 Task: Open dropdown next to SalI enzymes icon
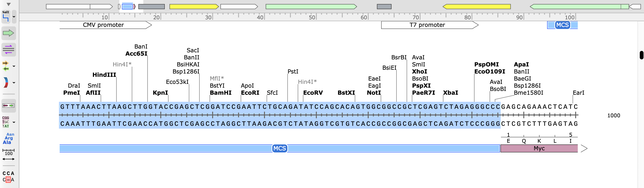[x=14, y=17]
